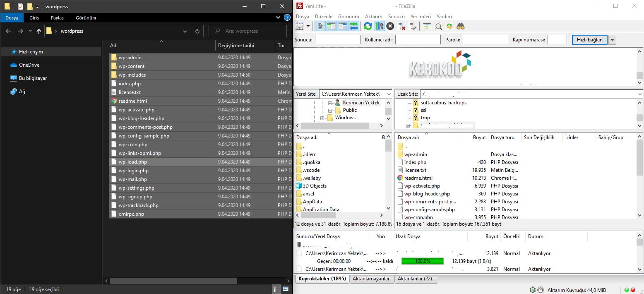Open the Yer İmleri menu
This screenshot has height=294, width=644.
click(x=421, y=17)
